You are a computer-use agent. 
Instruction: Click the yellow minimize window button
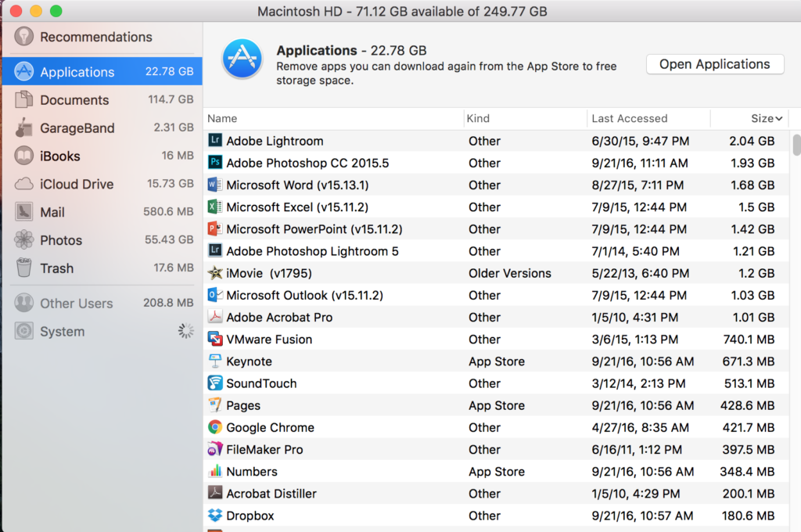pyautogui.click(x=36, y=11)
